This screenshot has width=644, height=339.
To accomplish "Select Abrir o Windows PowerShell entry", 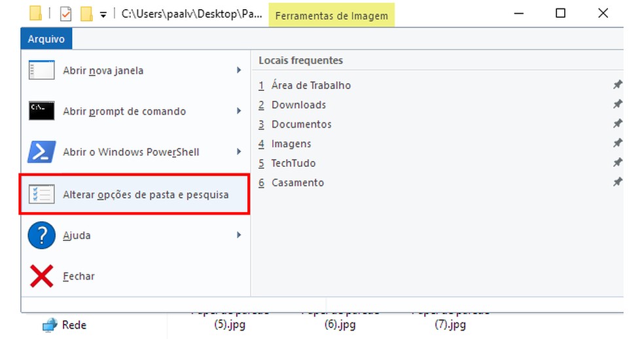I will [135, 152].
